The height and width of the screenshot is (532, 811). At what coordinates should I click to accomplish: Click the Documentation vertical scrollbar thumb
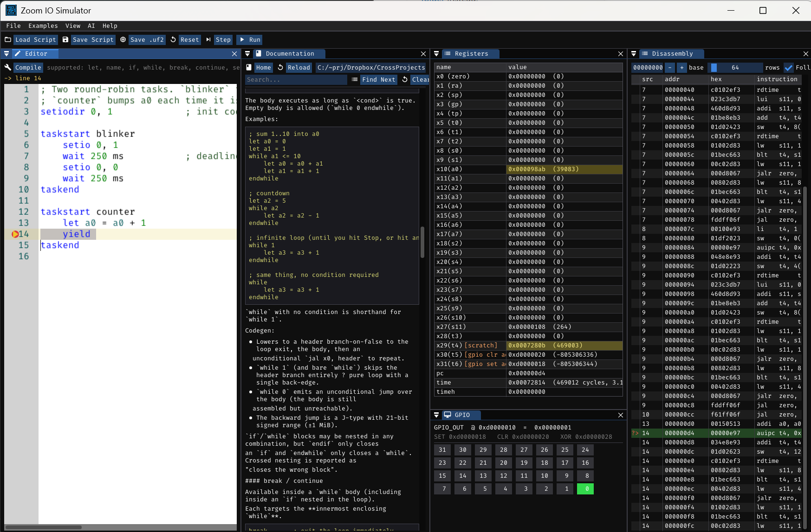(422, 242)
